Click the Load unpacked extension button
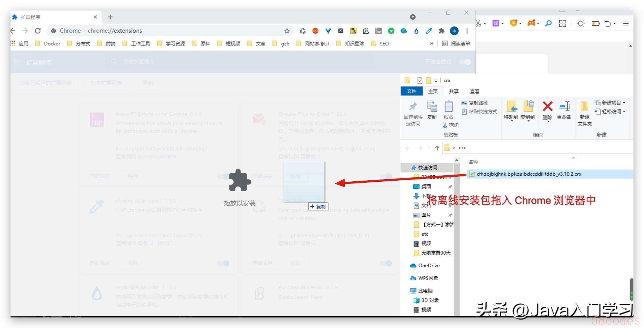Screen dimensions: 644x328 tap(46, 83)
